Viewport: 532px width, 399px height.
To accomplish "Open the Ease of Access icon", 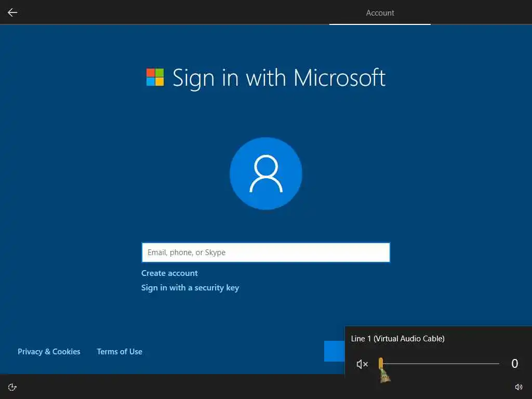I will [x=12, y=387].
